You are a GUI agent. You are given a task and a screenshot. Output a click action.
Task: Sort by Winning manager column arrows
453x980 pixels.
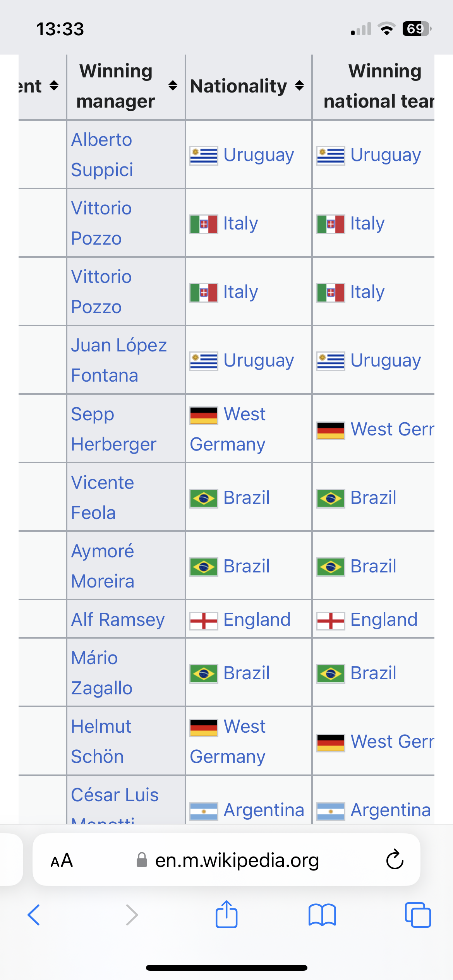point(173,86)
